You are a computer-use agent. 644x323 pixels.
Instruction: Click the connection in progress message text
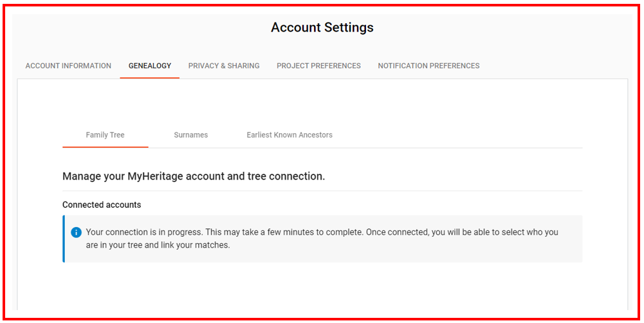click(x=322, y=232)
